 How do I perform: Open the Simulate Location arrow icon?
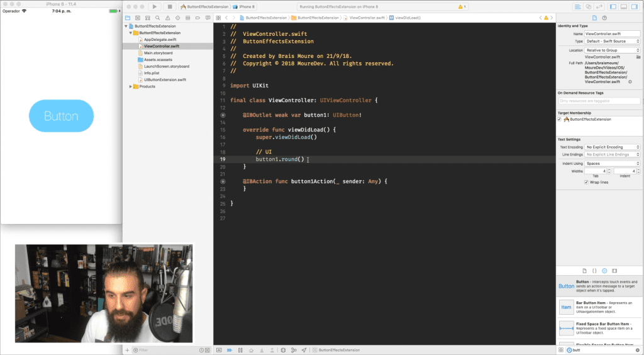pyautogui.click(x=304, y=350)
